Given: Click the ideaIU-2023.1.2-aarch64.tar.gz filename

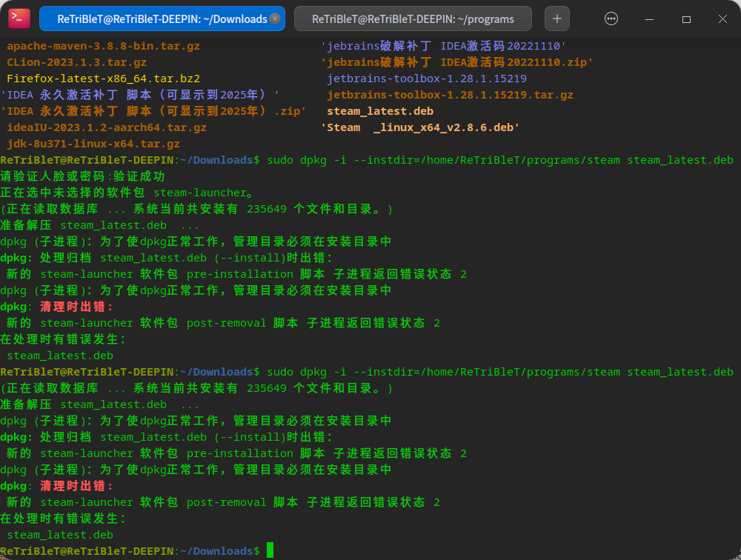Looking at the screenshot, I should pos(107,127).
